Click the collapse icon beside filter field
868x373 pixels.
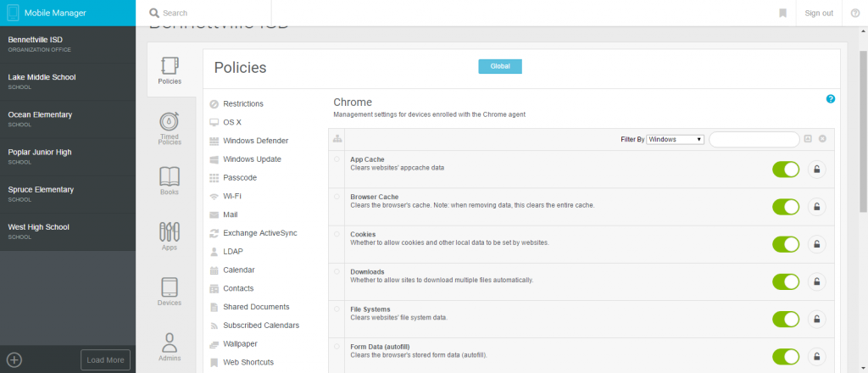808,139
